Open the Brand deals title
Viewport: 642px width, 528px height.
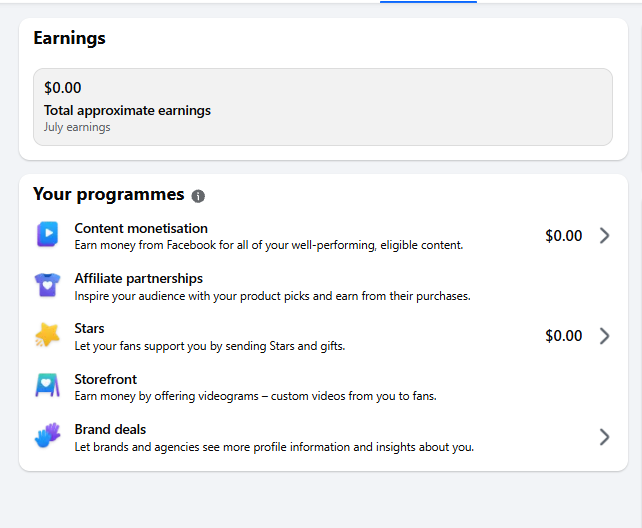[x=110, y=429]
